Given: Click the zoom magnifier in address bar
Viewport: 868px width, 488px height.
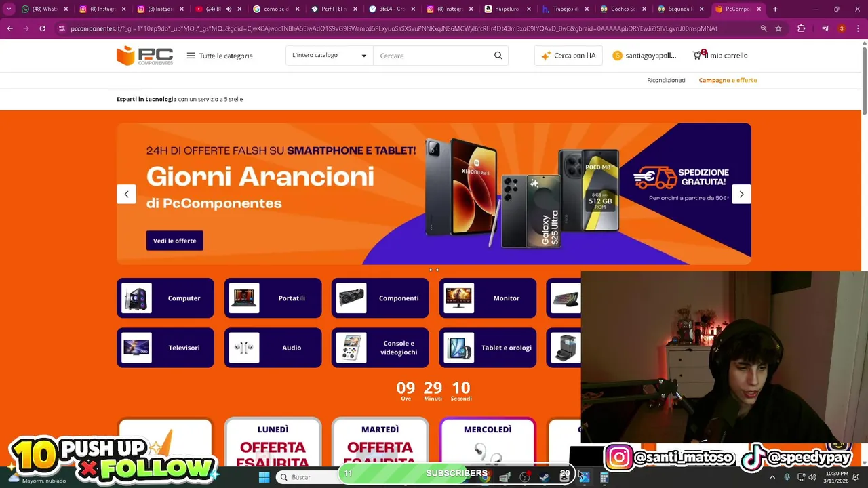Looking at the screenshot, I should (764, 28).
